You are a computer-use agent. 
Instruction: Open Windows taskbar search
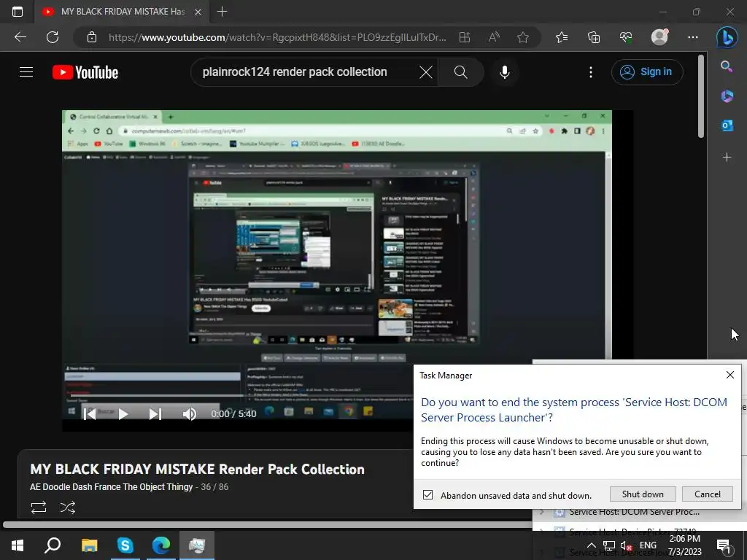tap(53, 545)
